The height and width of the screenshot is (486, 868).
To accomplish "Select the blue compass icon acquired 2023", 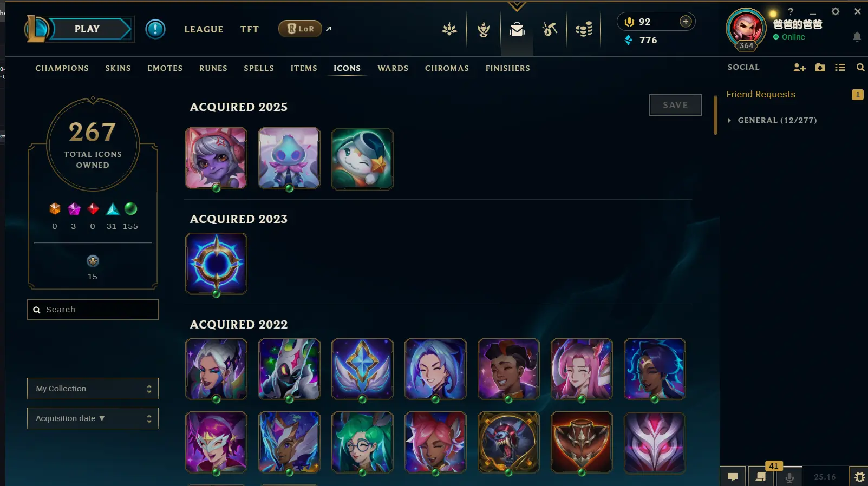I will (x=216, y=264).
